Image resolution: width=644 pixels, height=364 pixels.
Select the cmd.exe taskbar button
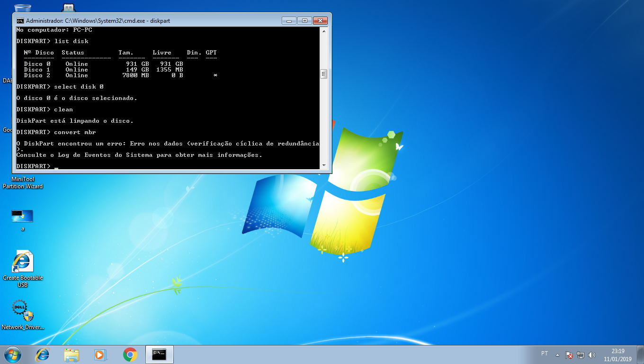coord(160,354)
